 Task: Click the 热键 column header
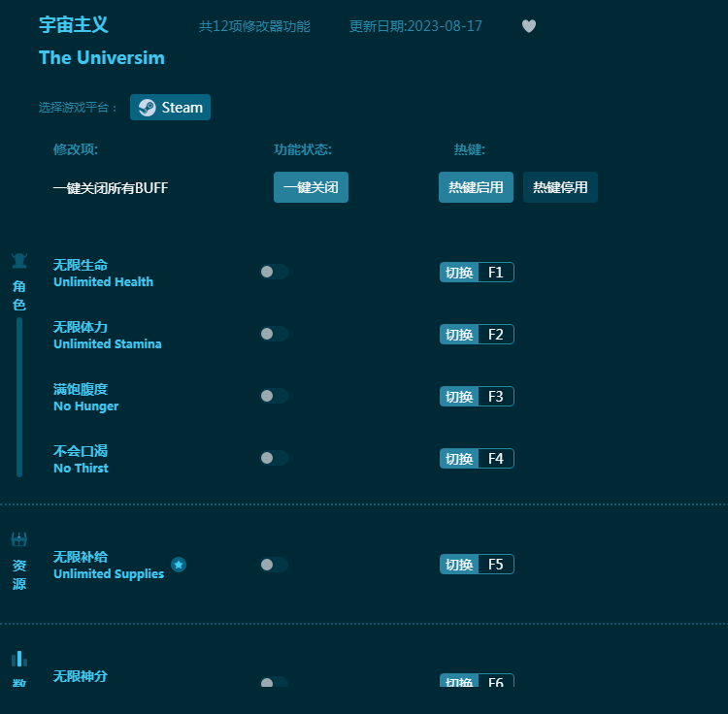[470, 149]
